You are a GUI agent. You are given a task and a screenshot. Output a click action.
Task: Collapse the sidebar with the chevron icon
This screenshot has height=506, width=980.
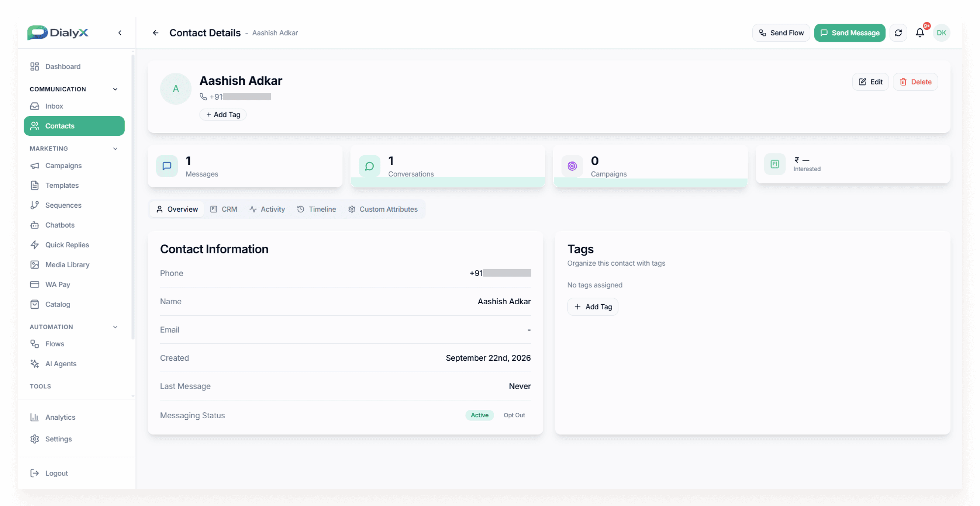pos(120,33)
